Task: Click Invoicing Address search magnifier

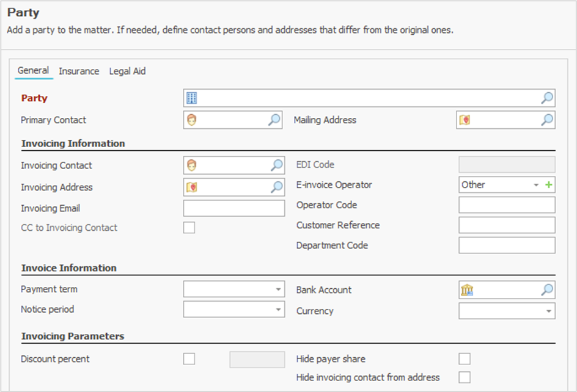Action: 277,187
